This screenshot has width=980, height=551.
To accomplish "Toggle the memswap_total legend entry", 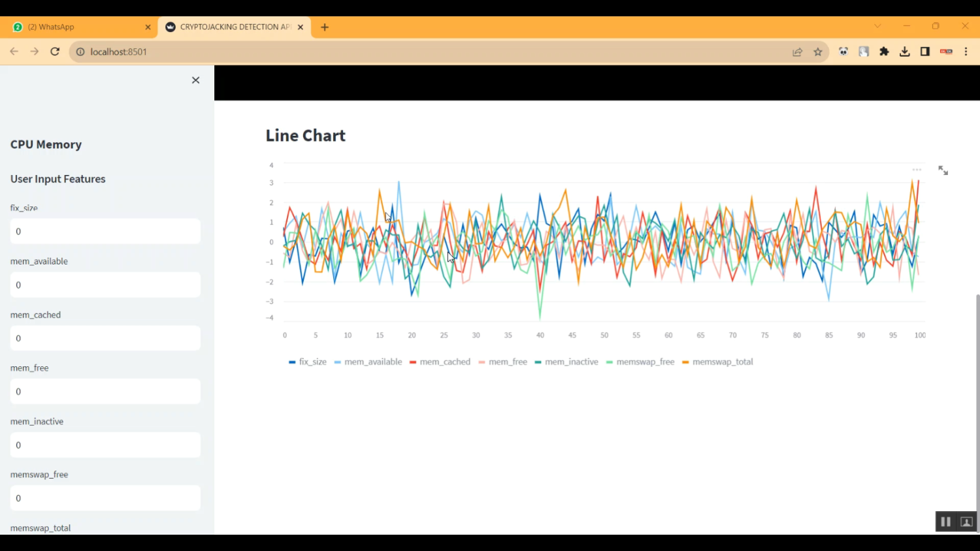I will pyautogui.click(x=717, y=362).
